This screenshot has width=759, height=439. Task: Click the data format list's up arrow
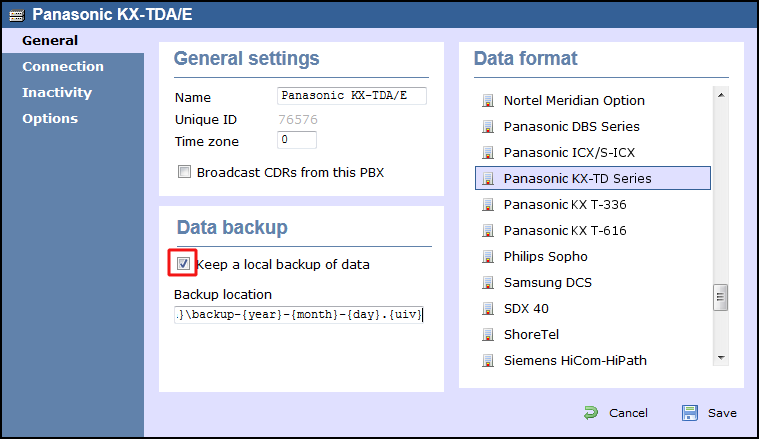pyautogui.click(x=721, y=95)
